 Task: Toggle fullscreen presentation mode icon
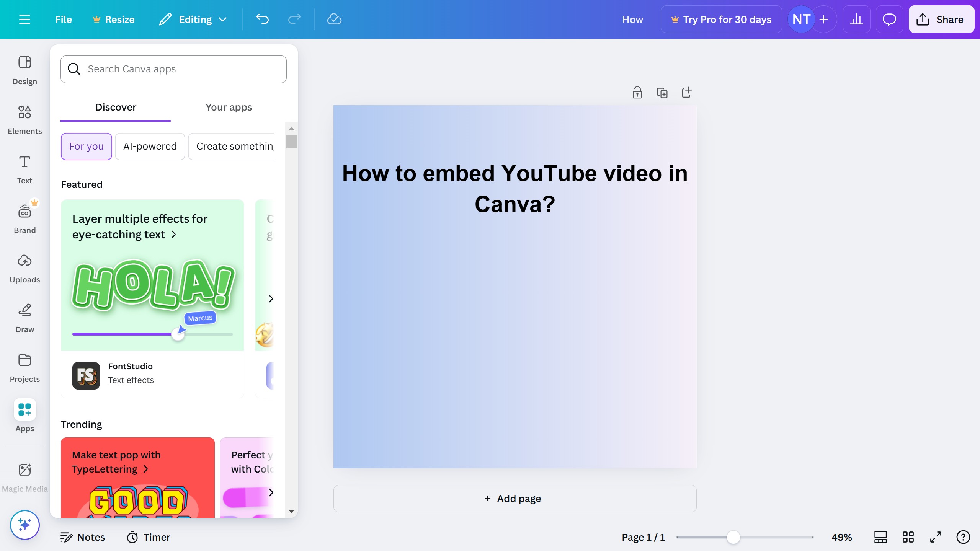(936, 537)
